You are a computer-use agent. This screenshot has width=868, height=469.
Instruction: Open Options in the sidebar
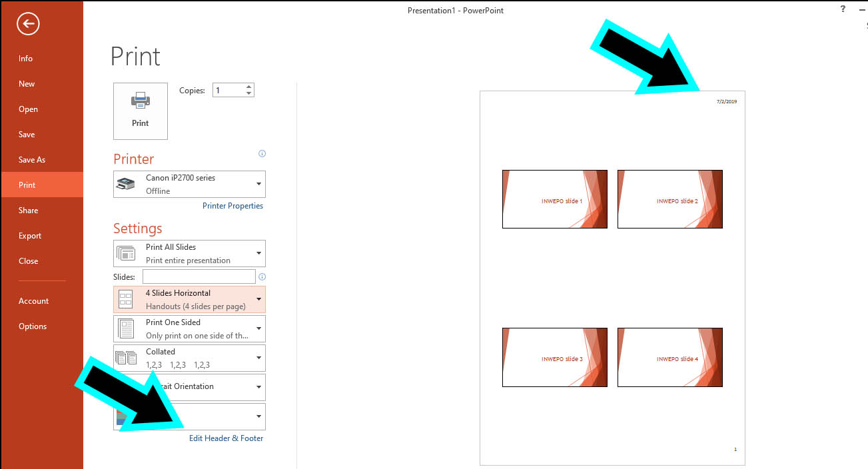click(x=41, y=326)
